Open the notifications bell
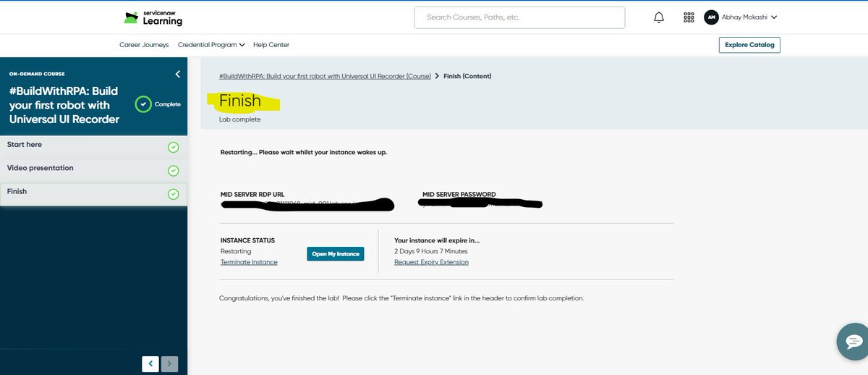The image size is (868, 375). click(x=659, y=17)
